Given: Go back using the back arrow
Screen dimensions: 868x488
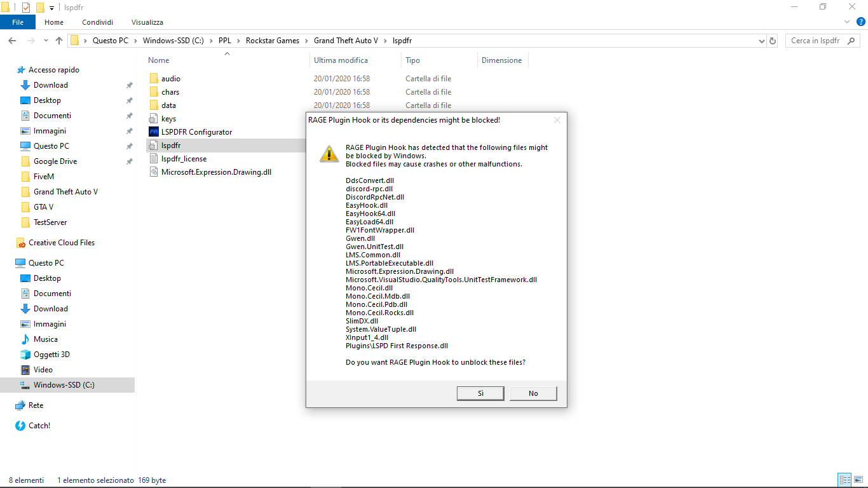Looking at the screenshot, I should (12, 41).
